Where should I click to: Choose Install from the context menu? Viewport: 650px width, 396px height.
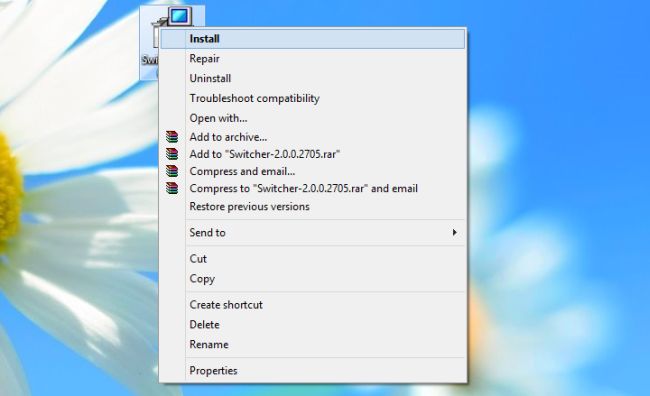click(x=313, y=39)
